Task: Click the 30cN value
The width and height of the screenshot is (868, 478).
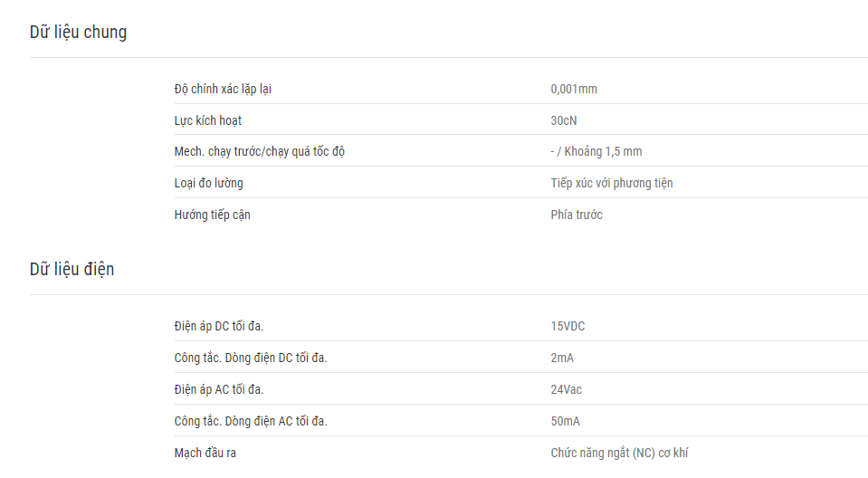Action: click(564, 120)
